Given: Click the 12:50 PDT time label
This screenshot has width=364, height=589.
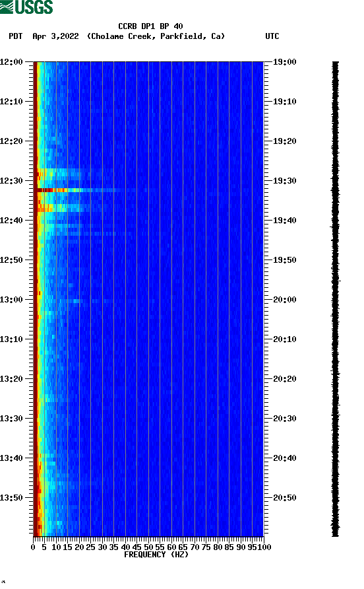Looking at the screenshot, I should tap(12, 260).
